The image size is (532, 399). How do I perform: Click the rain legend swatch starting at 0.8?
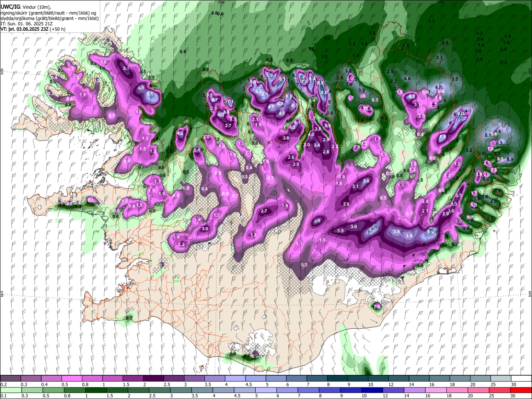pos(74,390)
